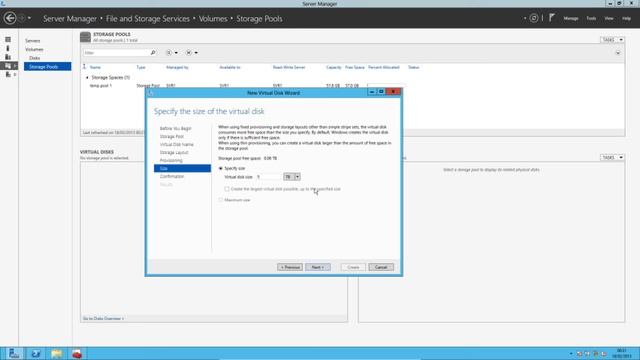Image resolution: width=640 pixels, height=360 pixels.
Task: Click the Virtual disk size input field
Action: click(x=269, y=177)
